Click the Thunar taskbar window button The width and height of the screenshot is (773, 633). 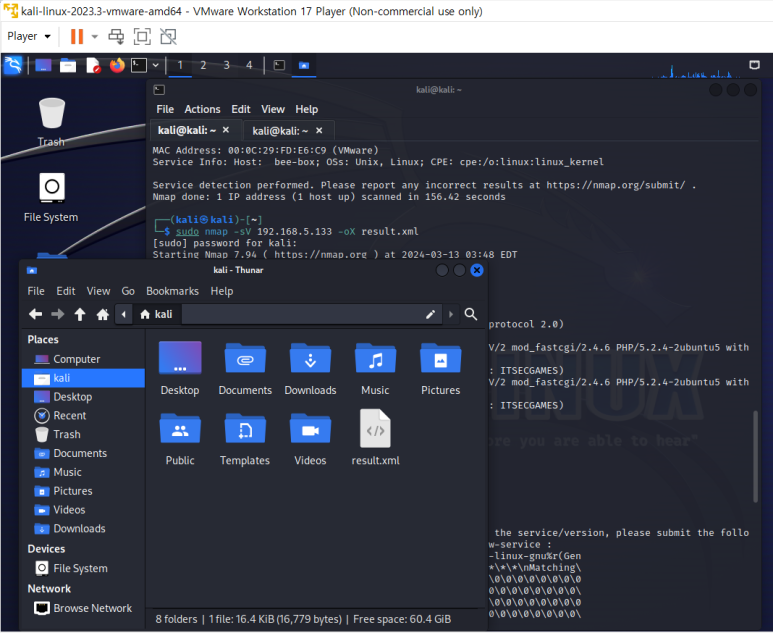click(x=304, y=65)
